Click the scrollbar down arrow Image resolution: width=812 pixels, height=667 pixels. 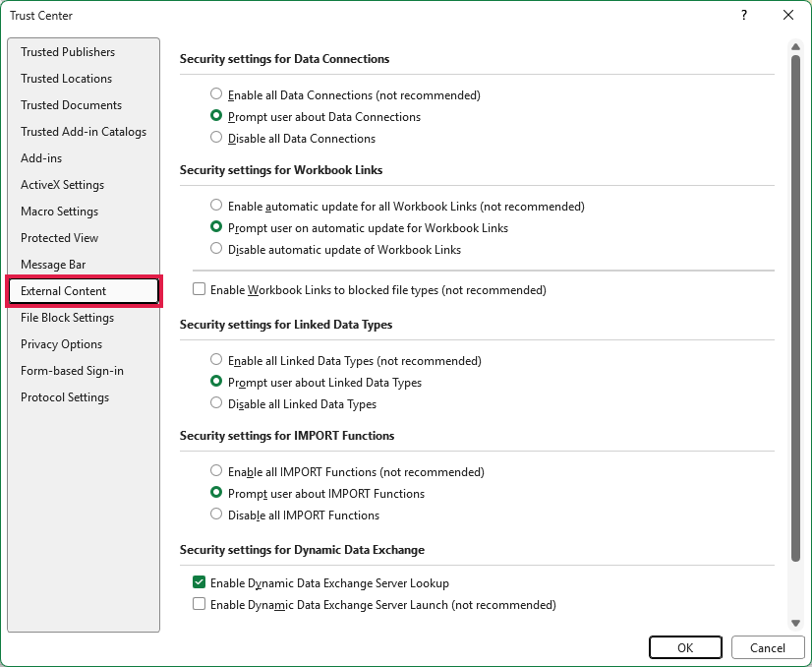795,623
